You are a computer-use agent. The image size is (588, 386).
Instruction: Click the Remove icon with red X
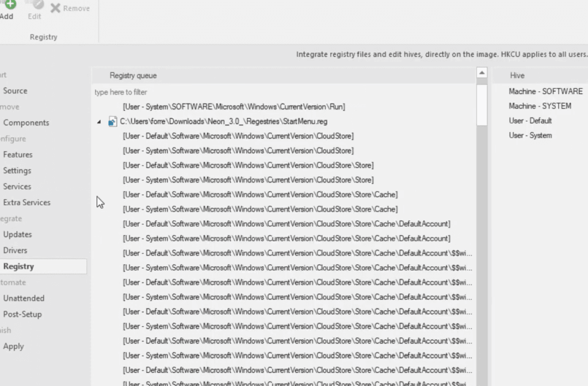click(56, 8)
